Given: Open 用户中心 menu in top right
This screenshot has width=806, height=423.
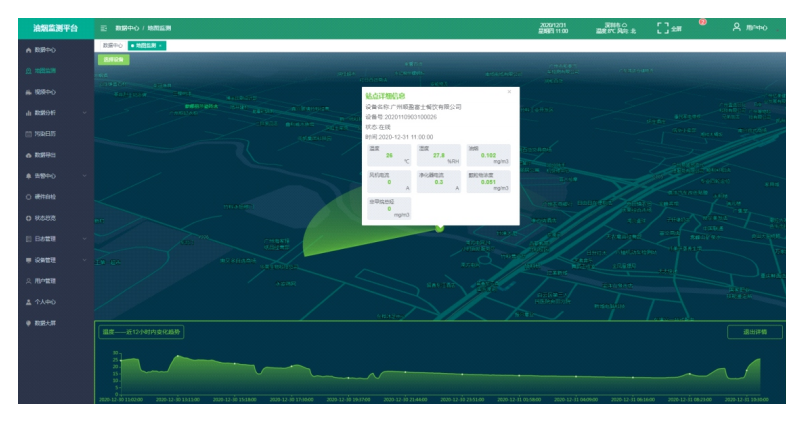Looking at the screenshot, I should 749,28.
